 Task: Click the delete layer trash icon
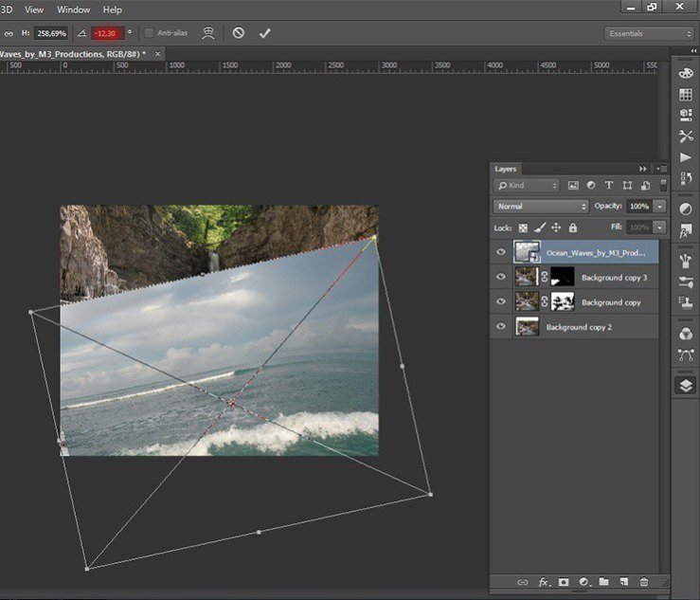pyautogui.click(x=644, y=581)
